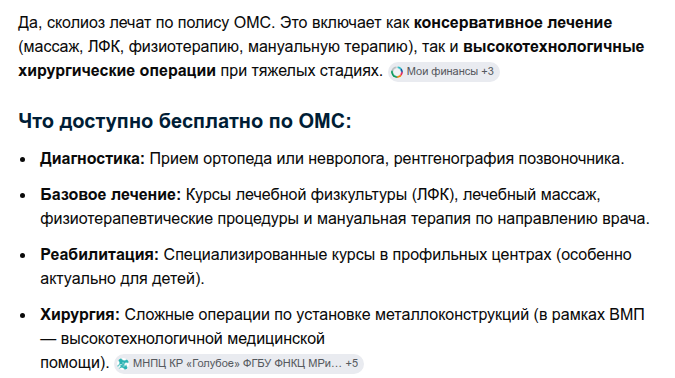Click the bold phrase «хирургические операции»
Viewport: 675px width, 378px height.
117,71
